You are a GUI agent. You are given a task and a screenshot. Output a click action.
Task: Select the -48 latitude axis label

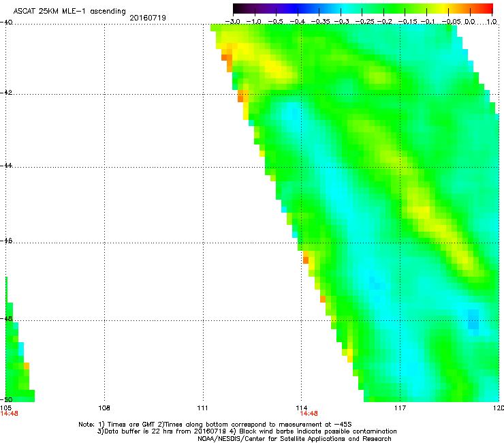pos(6,319)
